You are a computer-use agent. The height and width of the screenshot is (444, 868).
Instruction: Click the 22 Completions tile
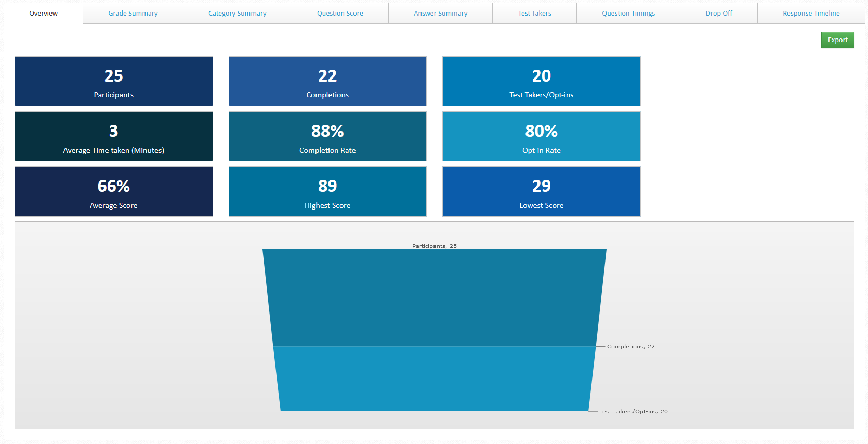(327, 81)
